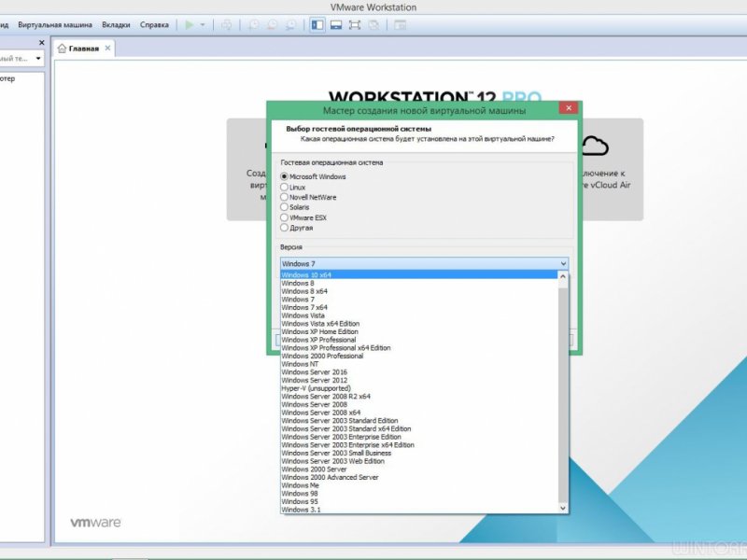The height and width of the screenshot is (560, 747).
Task: Choose Windows Server 2003 Web Edition
Action: (x=418, y=461)
